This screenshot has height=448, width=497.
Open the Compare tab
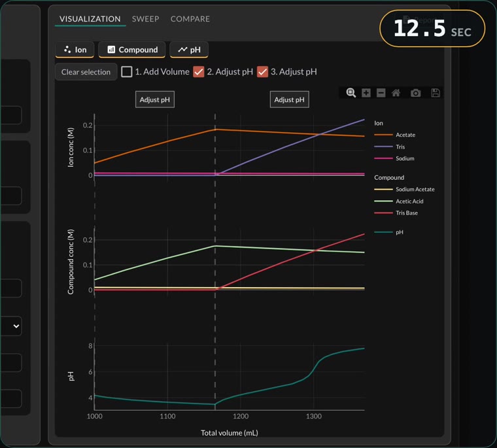(190, 19)
